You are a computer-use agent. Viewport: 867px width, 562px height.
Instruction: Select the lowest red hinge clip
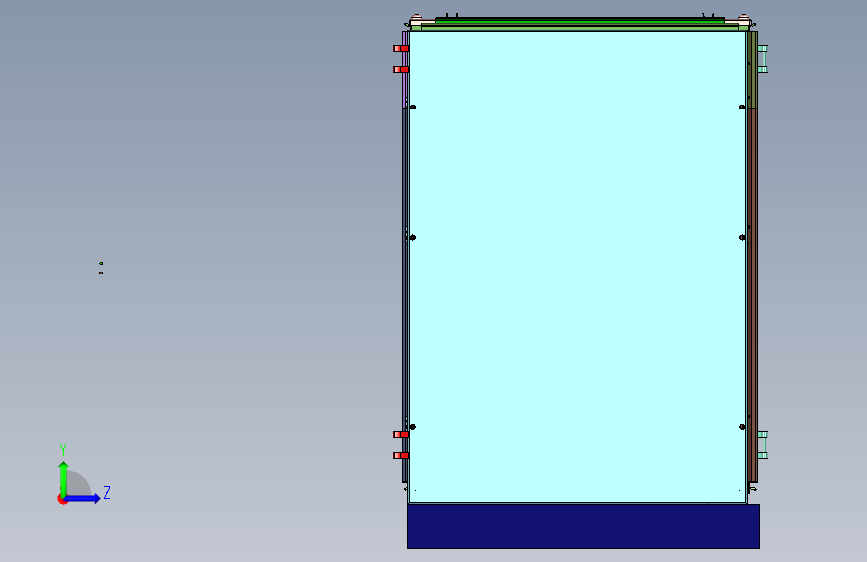[x=401, y=456]
